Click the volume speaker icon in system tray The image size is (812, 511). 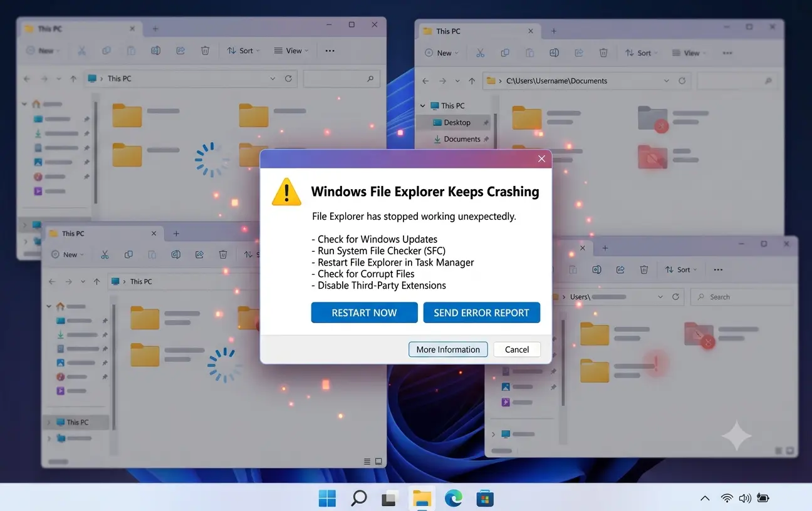pos(745,498)
